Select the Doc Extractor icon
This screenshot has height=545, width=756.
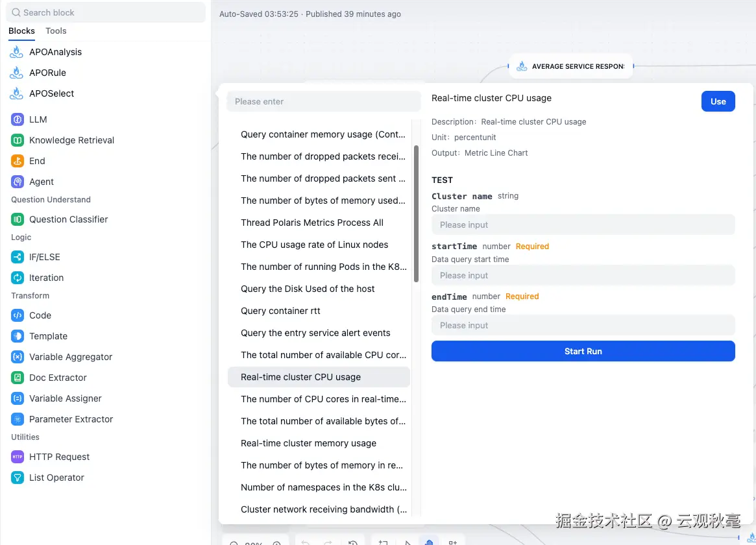pos(18,378)
